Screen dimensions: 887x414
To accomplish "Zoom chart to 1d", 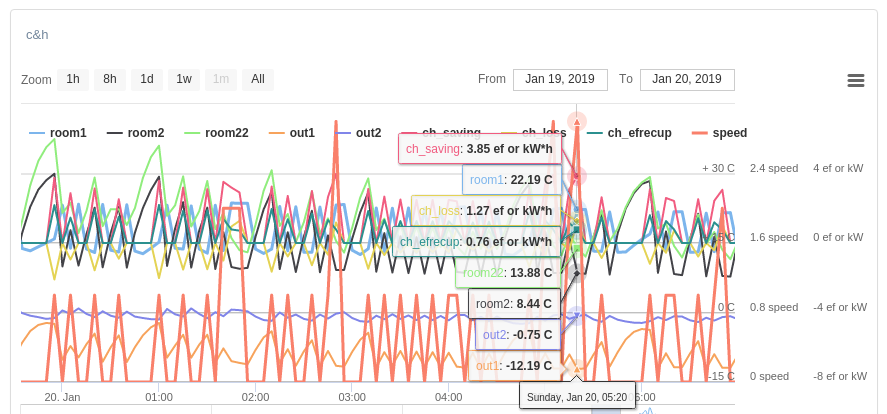I will 147,80.
